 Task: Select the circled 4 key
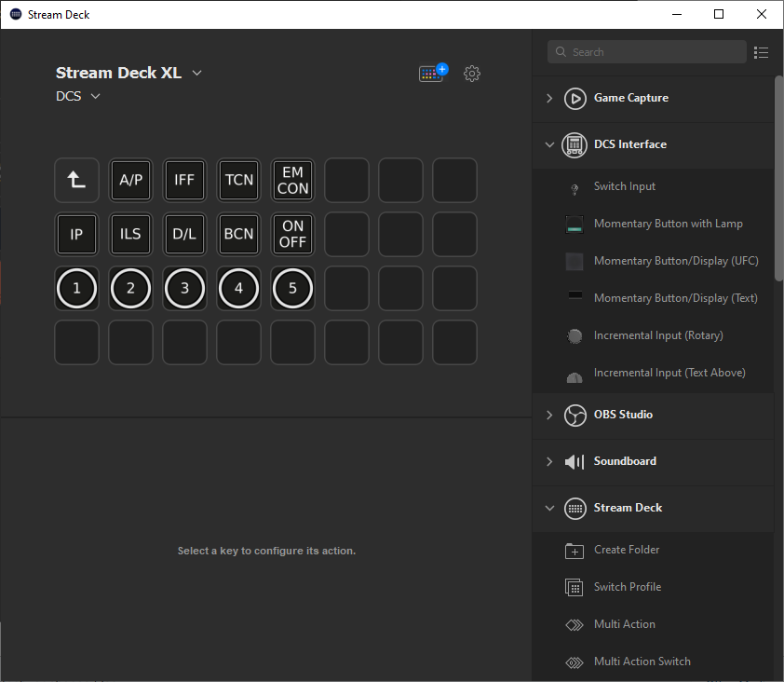pos(238,288)
